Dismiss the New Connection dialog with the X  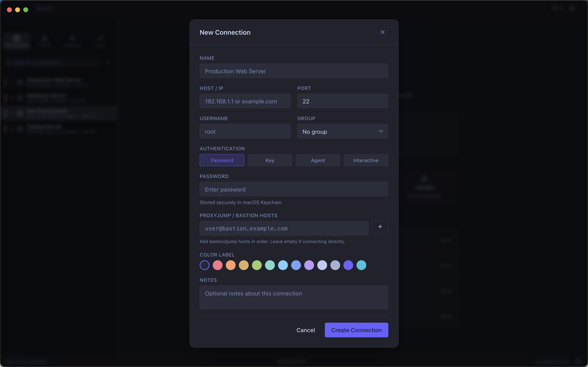[x=382, y=32]
